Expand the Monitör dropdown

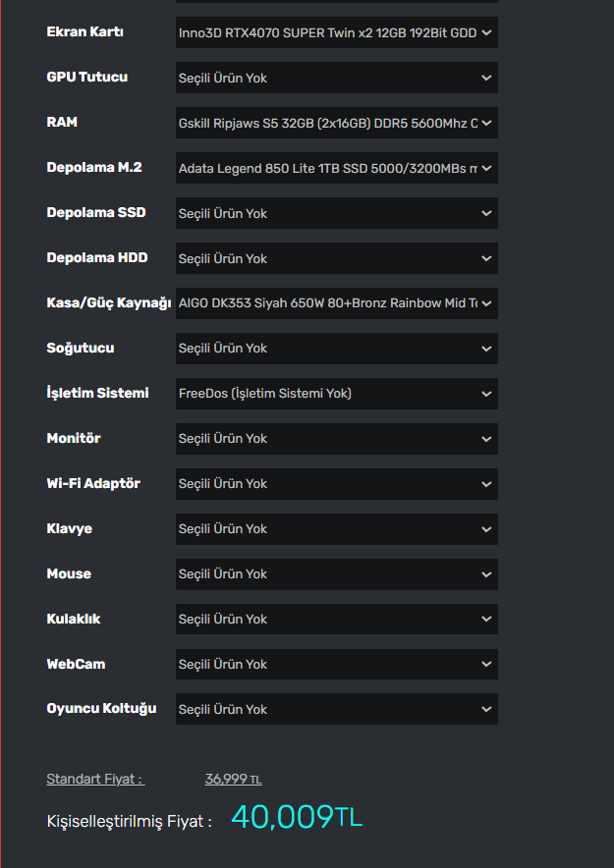click(x=336, y=439)
